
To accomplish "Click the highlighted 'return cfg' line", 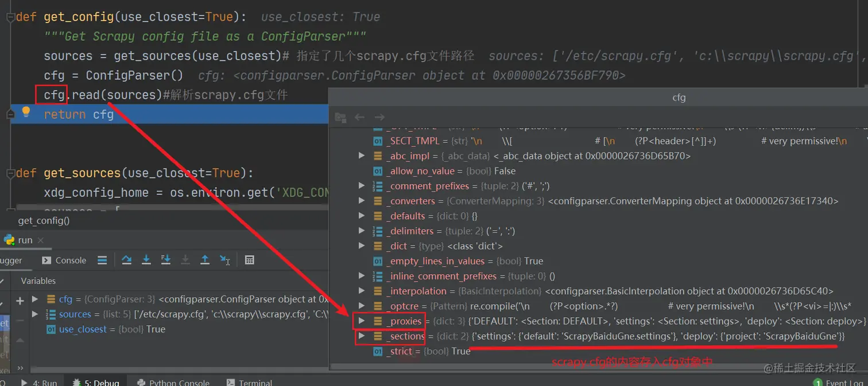I will coord(169,114).
